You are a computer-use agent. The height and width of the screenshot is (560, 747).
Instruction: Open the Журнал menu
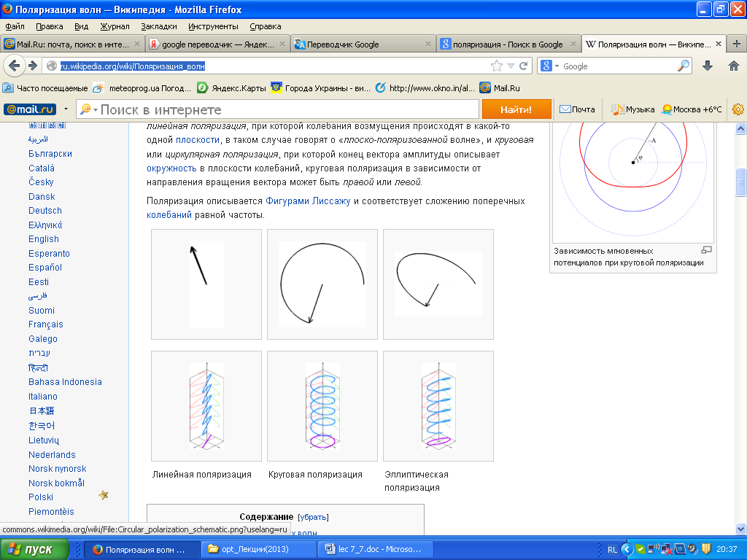click(x=115, y=26)
